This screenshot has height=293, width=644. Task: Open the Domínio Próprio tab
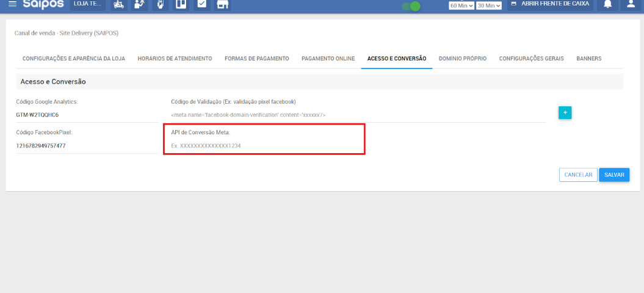pos(462,59)
